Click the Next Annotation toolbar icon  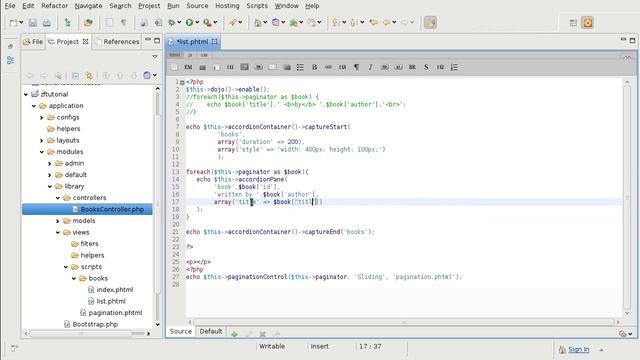tap(335, 23)
